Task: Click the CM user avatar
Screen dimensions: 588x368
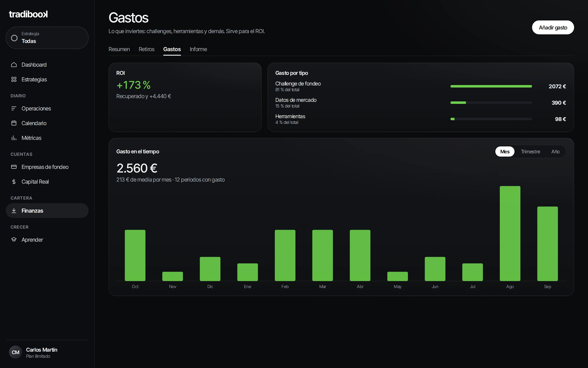Action: pos(15,352)
